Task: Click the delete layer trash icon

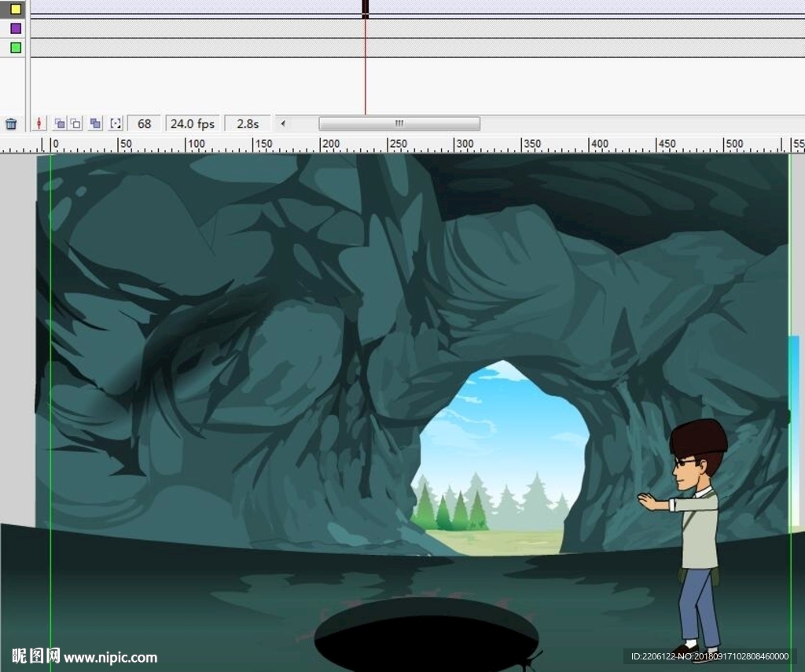Action: tap(11, 124)
